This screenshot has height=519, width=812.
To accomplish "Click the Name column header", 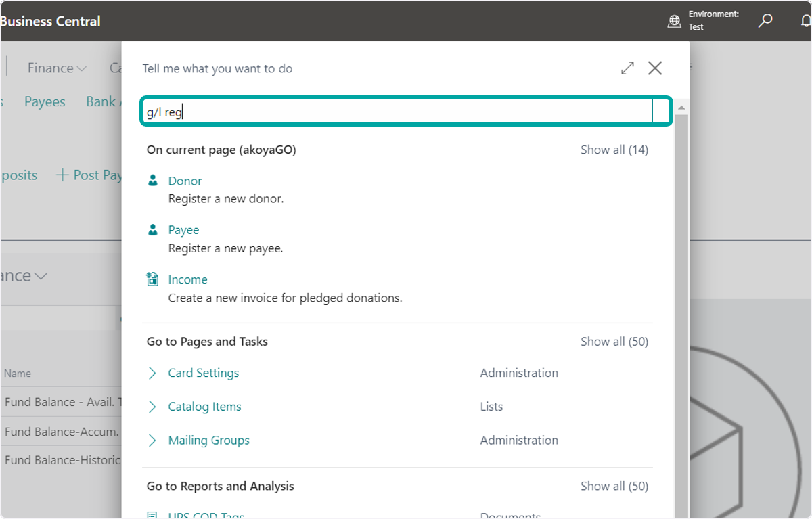I will (x=18, y=373).
